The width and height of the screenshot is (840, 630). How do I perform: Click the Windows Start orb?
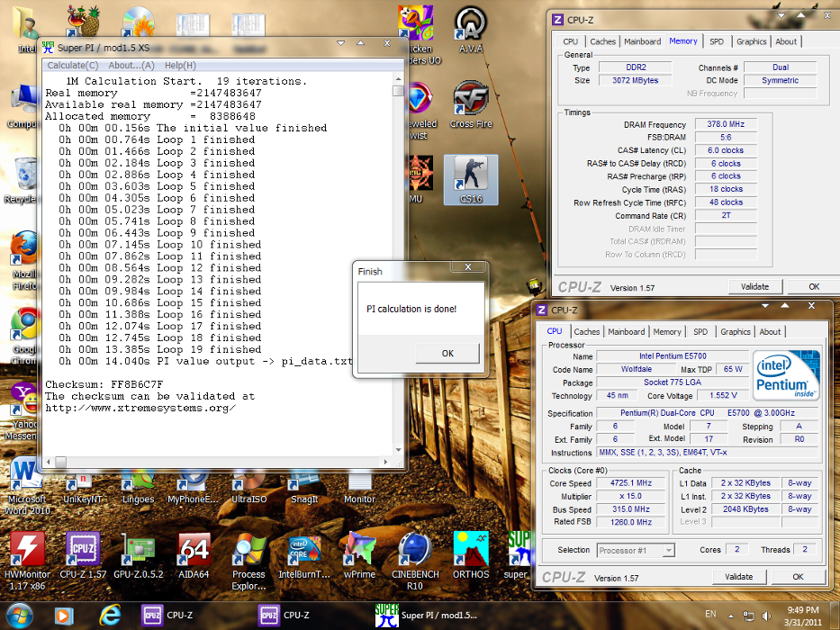[20, 616]
